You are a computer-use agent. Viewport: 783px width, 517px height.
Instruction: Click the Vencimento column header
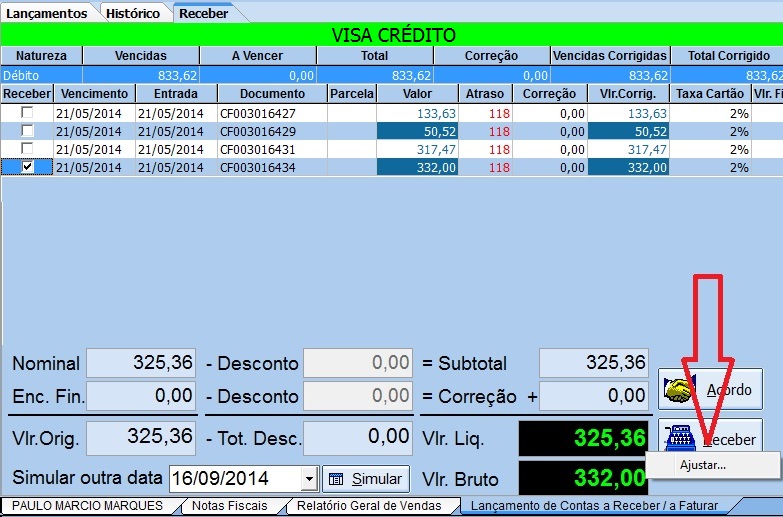click(94, 93)
